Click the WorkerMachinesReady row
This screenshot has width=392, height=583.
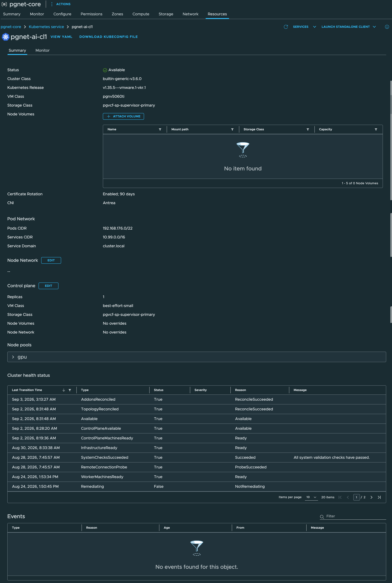pos(197,477)
